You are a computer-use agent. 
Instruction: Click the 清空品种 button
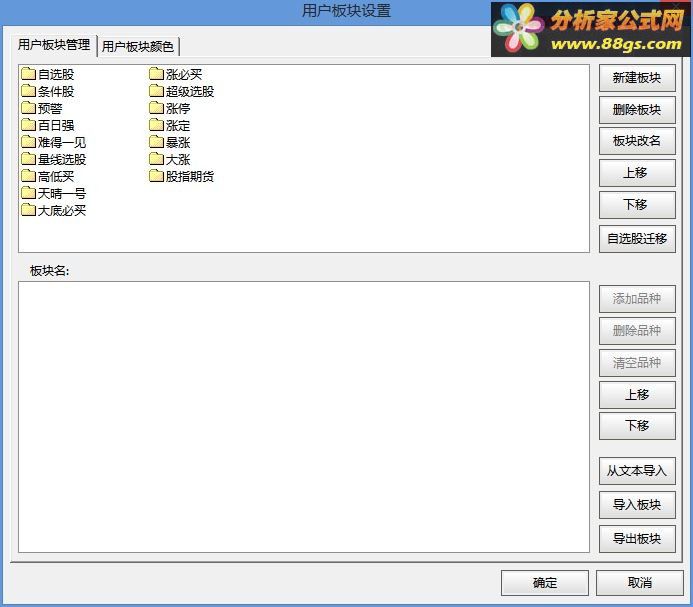(637, 363)
